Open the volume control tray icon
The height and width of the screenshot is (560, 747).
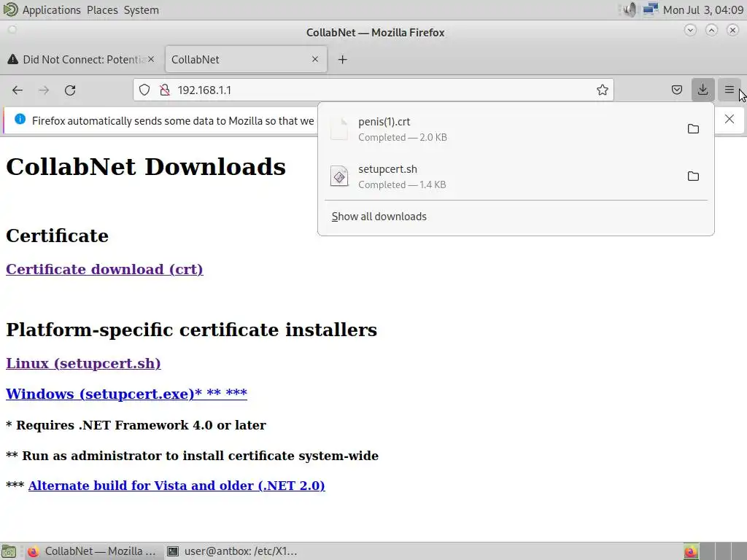point(630,9)
